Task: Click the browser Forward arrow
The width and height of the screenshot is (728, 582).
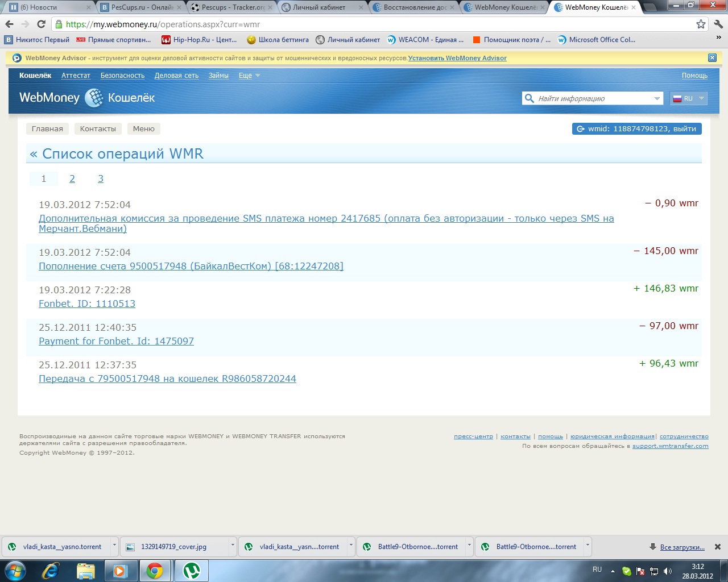Action: coord(25,24)
